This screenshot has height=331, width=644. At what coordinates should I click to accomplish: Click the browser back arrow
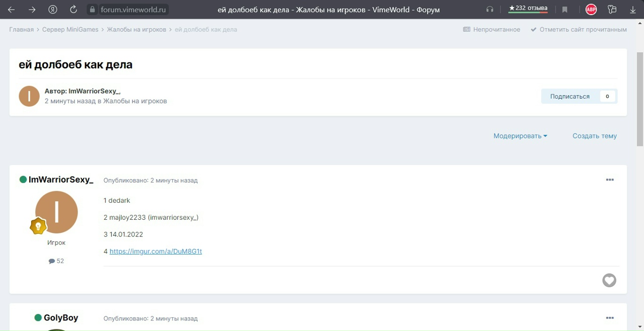[12, 10]
